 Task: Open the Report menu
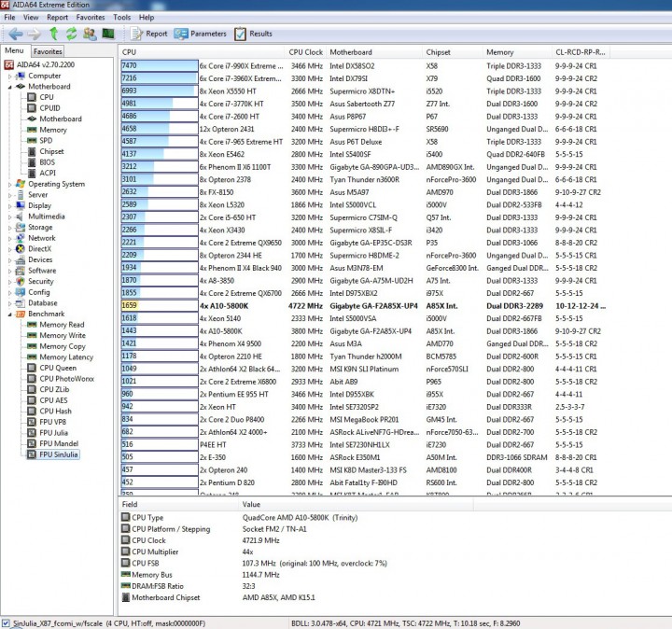(58, 17)
